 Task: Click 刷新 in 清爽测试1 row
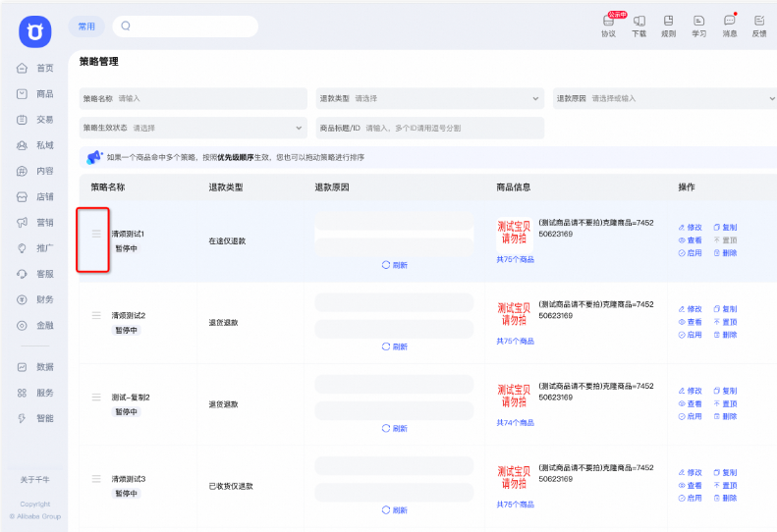coord(395,265)
